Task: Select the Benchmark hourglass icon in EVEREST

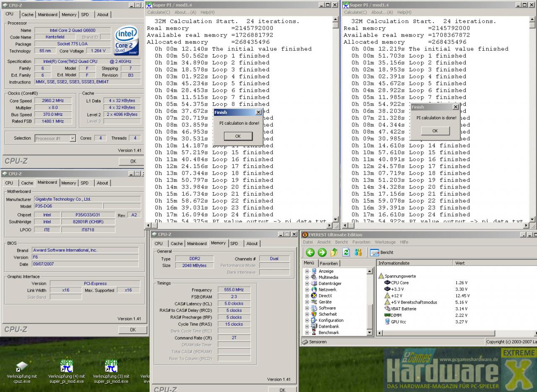Action: [x=314, y=332]
